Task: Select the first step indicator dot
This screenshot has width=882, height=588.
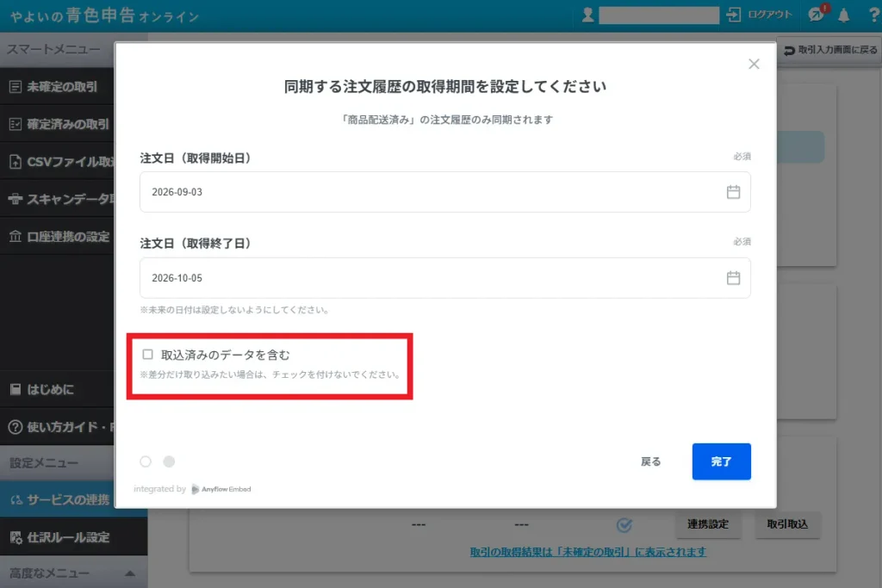Action: point(146,461)
